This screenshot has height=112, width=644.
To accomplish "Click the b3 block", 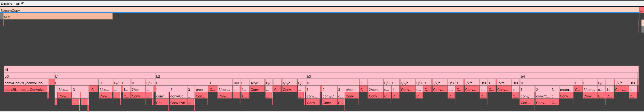I will [413, 76].
